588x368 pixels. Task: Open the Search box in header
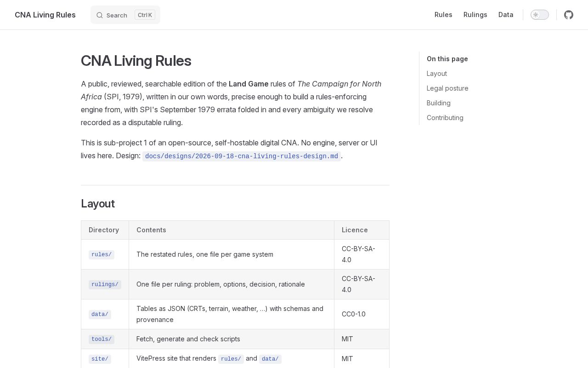pyautogui.click(x=125, y=15)
